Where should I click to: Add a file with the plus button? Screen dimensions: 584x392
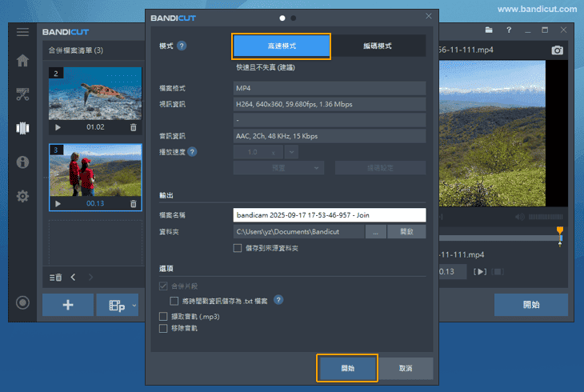point(68,305)
